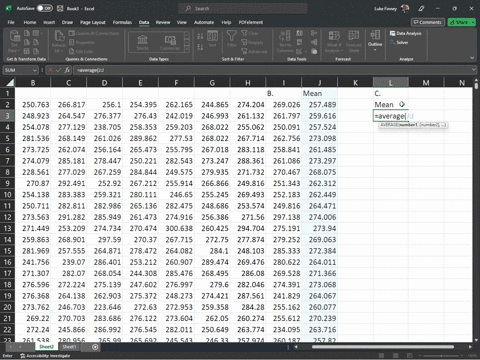Open the Data Analysis tool
This screenshot has height=360, width=480.
(x=406, y=33)
